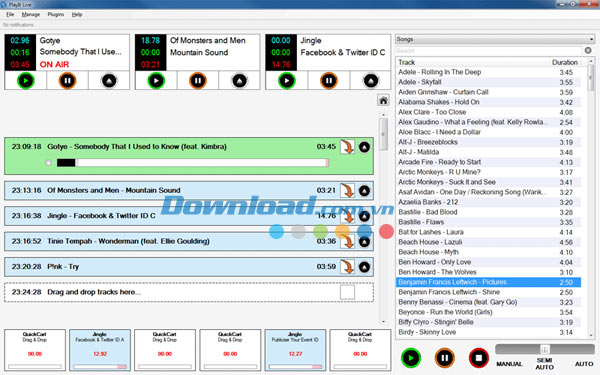Select Arctic Monkeys - R U Mine?
Viewport: 600px width, 375px height.
point(488,172)
